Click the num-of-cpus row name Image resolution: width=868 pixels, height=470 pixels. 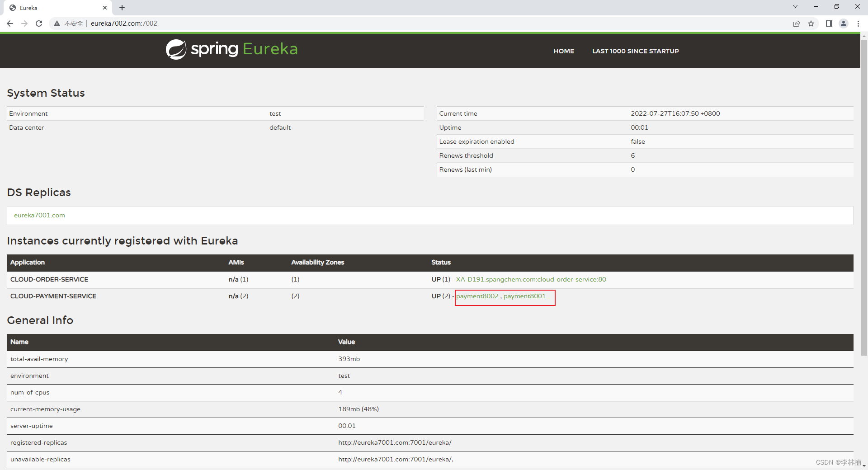pos(30,392)
